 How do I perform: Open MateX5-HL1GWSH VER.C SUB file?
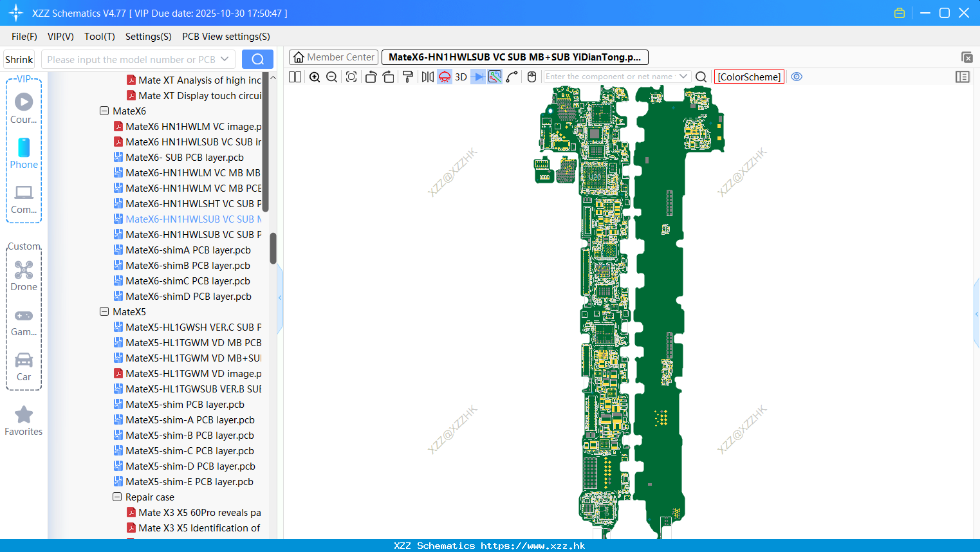click(188, 327)
